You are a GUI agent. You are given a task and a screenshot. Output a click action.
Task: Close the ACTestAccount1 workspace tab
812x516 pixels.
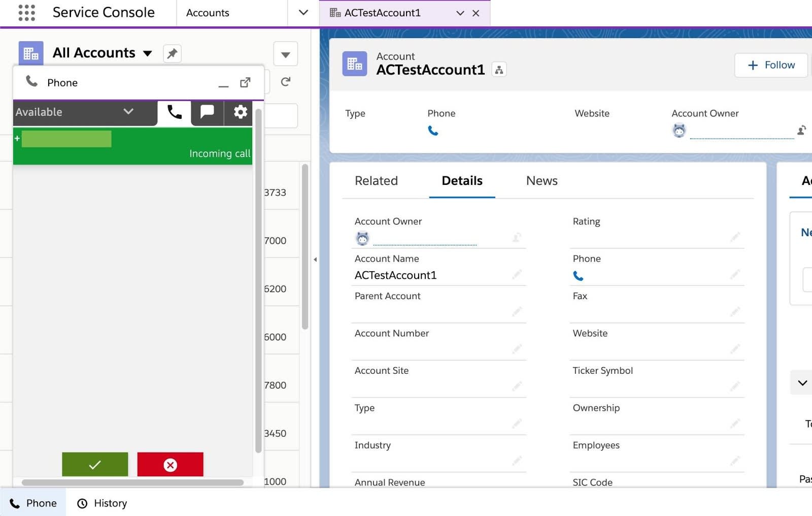pyautogui.click(x=476, y=13)
